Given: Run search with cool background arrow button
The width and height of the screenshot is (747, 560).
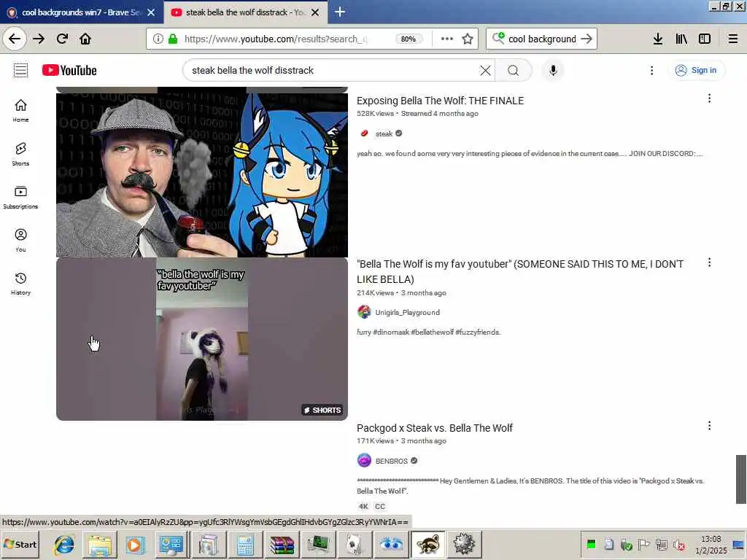Looking at the screenshot, I should click(x=587, y=39).
